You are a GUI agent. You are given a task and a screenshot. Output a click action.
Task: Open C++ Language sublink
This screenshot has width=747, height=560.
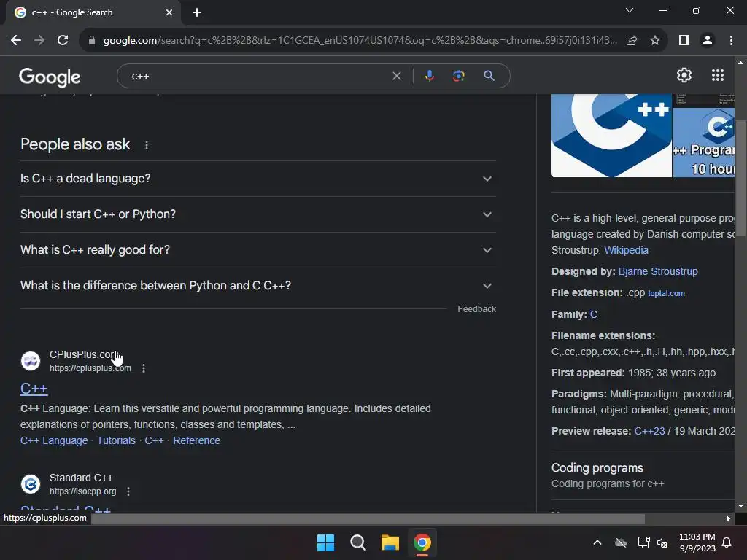54,440
